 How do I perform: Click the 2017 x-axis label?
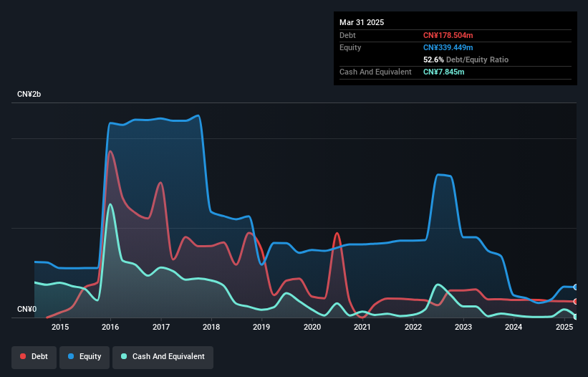coord(161,327)
